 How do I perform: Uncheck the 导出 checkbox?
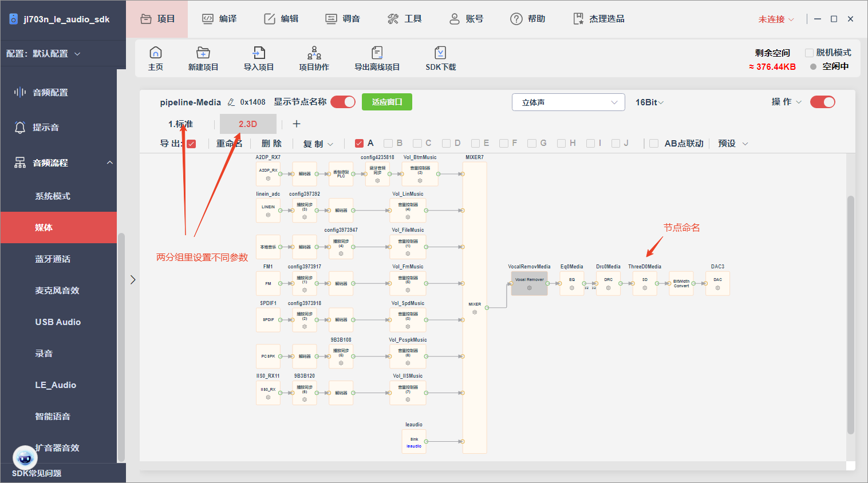click(x=191, y=144)
